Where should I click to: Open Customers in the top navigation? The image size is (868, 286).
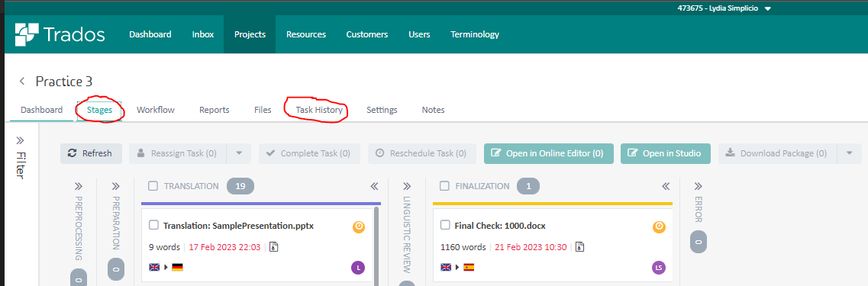(367, 34)
